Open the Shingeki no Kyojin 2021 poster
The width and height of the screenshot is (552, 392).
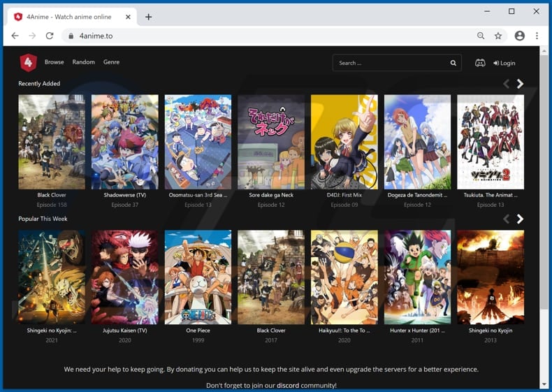point(52,277)
